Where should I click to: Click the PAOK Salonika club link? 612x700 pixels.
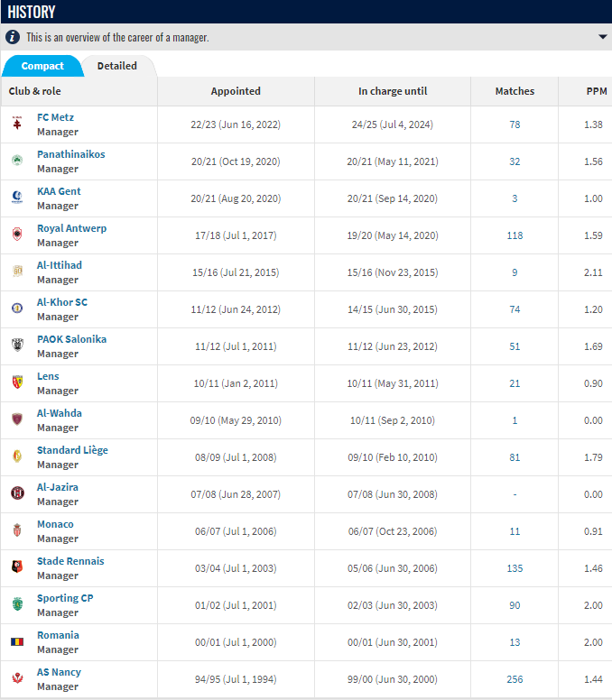[x=71, y=339]
